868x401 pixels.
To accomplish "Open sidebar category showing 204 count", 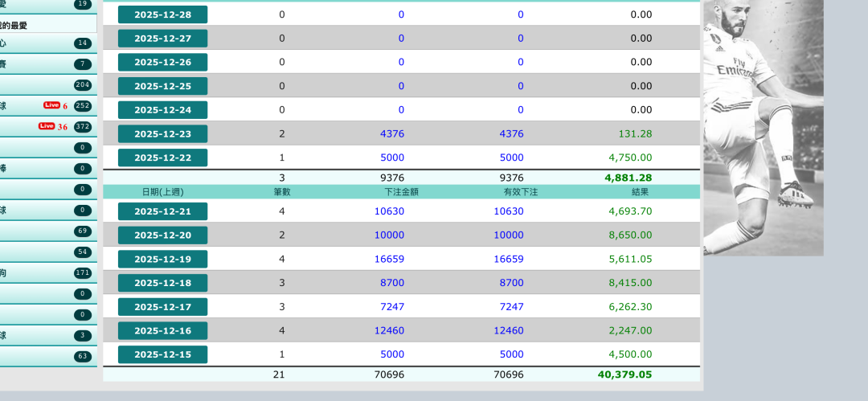I will click(48, 85).
